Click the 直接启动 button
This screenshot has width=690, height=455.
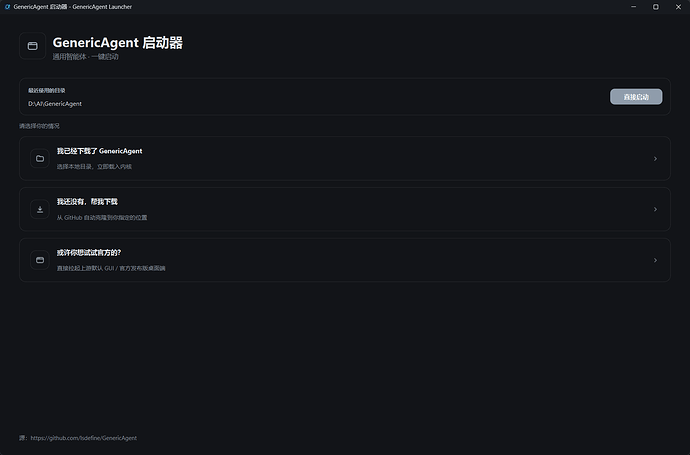[636, 97]
